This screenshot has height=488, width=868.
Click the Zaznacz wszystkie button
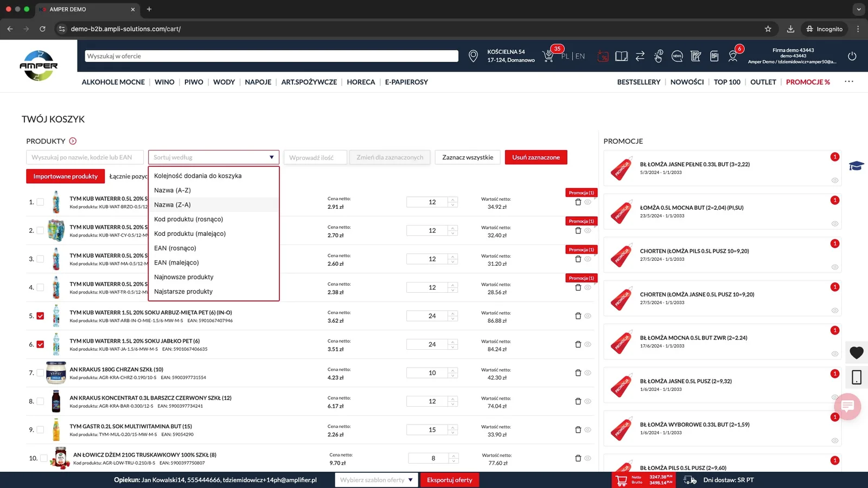pyautogui.click(x=468, y=157)
